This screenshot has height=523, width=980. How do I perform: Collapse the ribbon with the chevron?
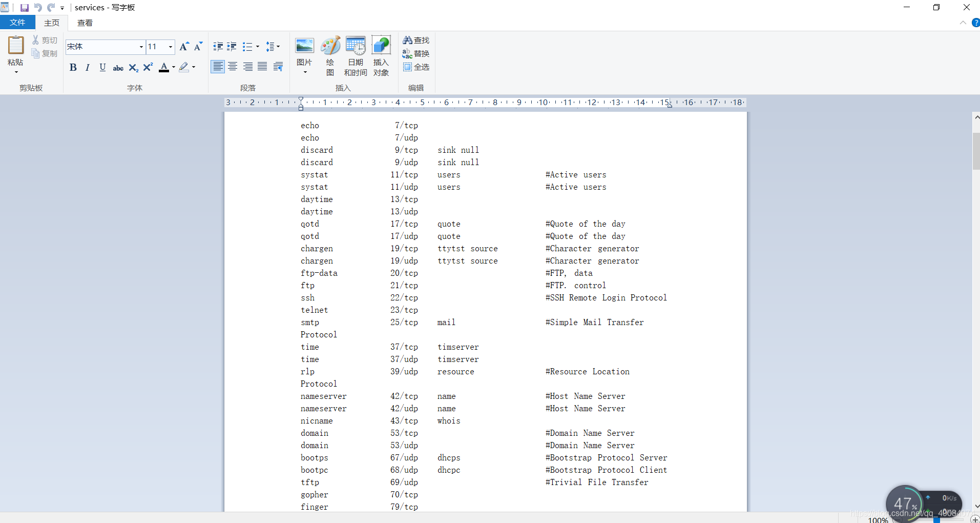pos(963,23)
